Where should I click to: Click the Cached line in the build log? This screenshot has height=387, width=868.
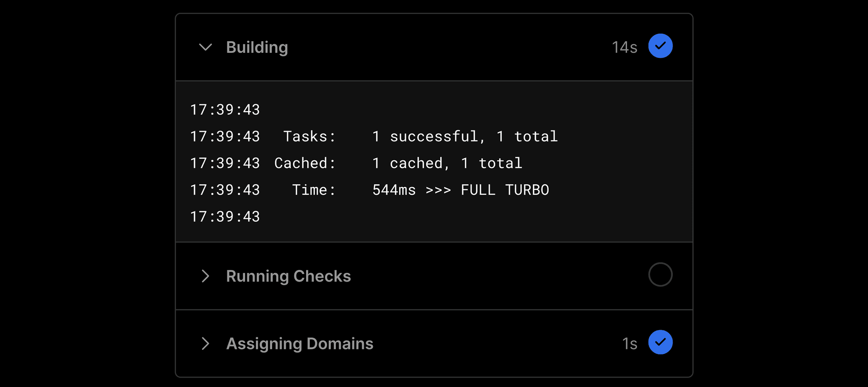pos(356,163)
